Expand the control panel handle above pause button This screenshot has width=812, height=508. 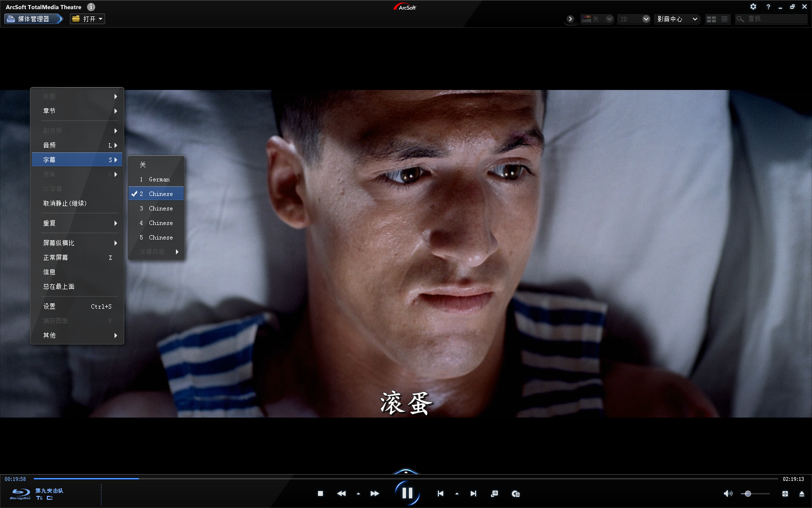[406, 471]
